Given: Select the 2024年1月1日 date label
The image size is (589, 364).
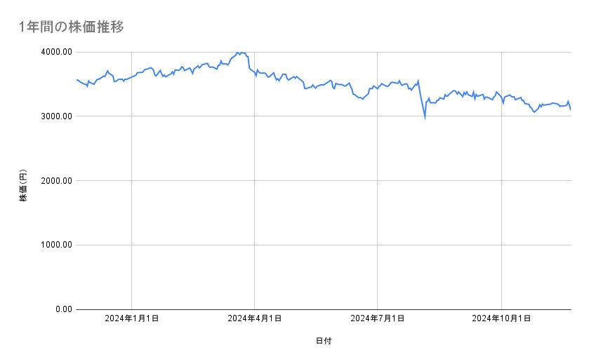Looking at the screenshot, I should 131,318.
